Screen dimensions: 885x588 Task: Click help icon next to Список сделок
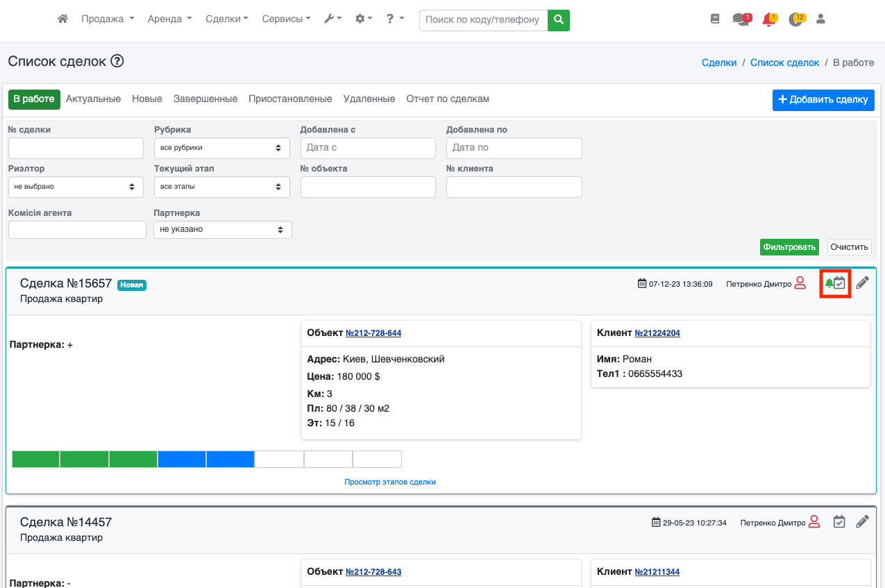117,61
